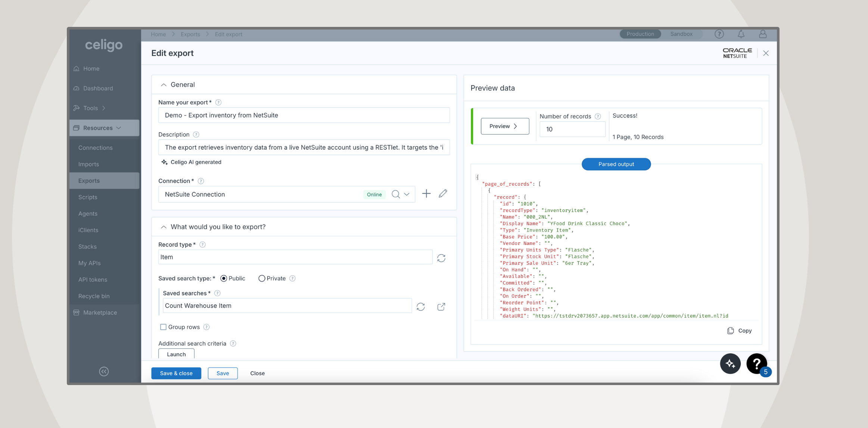This screenshot has width=868, height=428.
Task: Click the Celigo AI generated icon
Action: (164, 162)
